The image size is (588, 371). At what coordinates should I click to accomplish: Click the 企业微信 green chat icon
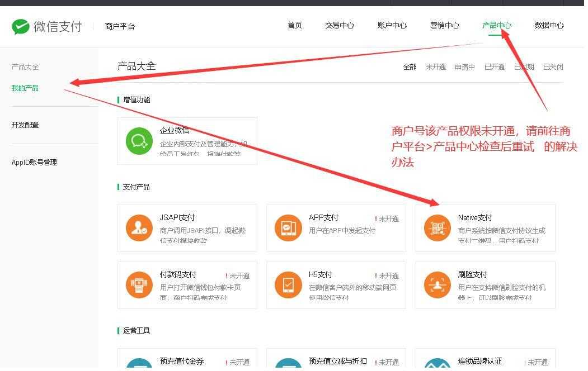pos(139,141)
